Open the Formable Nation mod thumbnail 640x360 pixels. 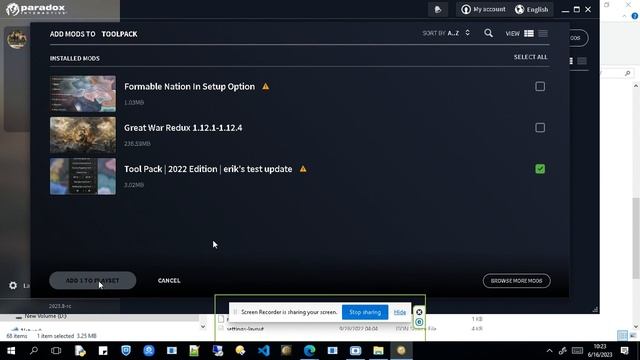[83, 94]
